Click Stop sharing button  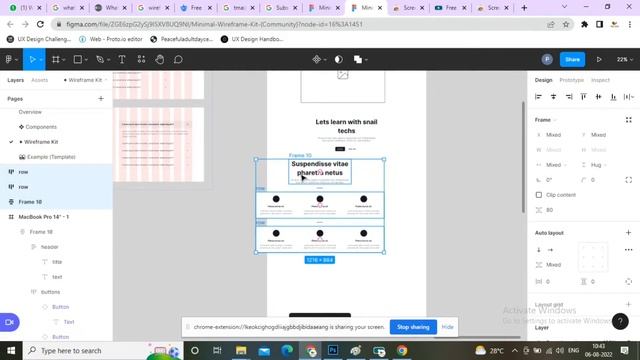pos(413,327)
